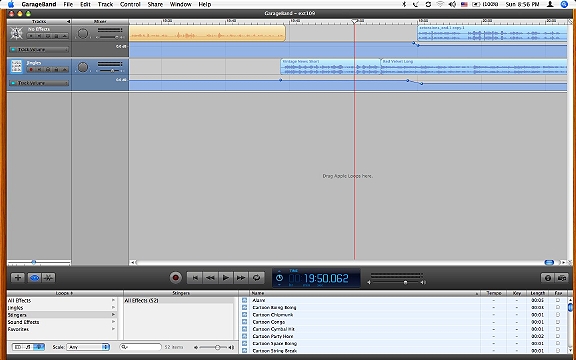Click the Rewind button

point(210,278)
